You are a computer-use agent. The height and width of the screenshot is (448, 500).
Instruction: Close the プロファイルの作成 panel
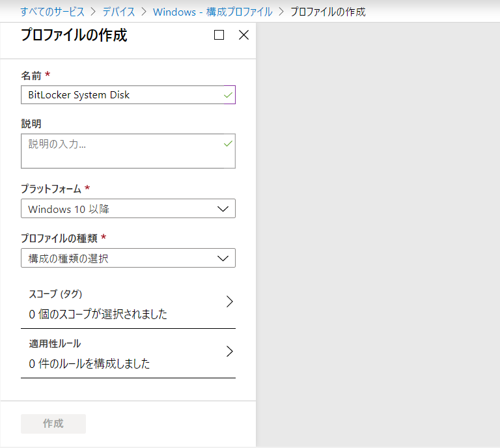coord(243,35)
